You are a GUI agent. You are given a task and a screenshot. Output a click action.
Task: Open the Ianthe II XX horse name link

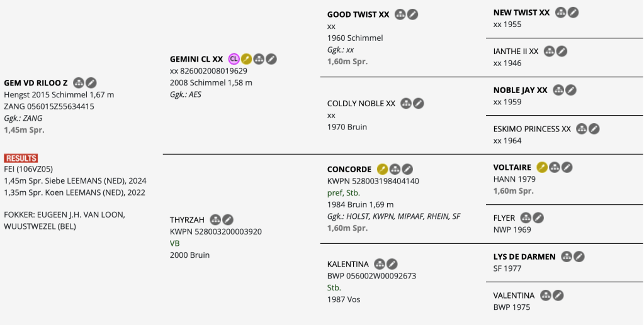(x=516, y=52)
